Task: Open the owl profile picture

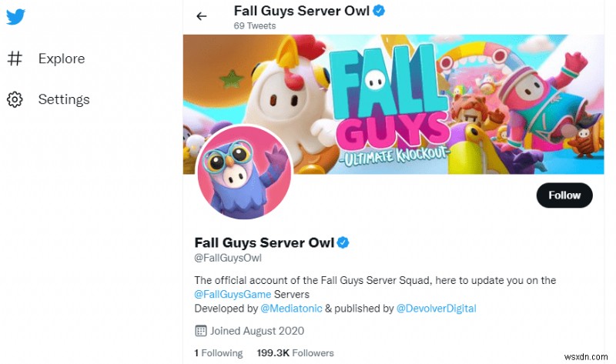Action: coord(244,172)
